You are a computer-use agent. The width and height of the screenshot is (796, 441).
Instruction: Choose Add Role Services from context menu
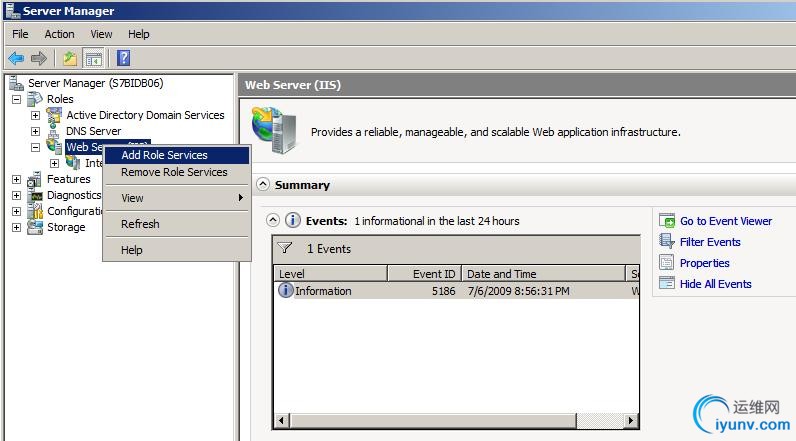(177, 155)
